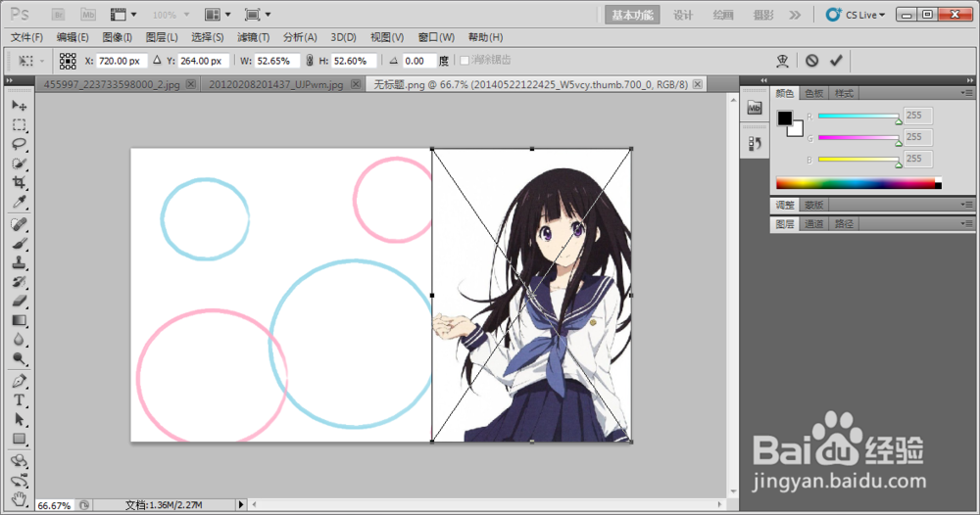The height and width of the screenshot is (515, 980).
Task: Expand more workspaces with double chevron
Action: pos(795,15)
